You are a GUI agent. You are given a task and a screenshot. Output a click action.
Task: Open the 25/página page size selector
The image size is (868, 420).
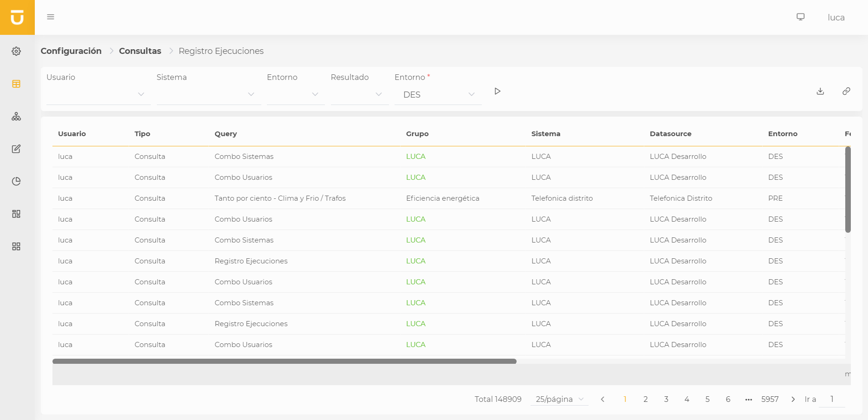(559, 399)
